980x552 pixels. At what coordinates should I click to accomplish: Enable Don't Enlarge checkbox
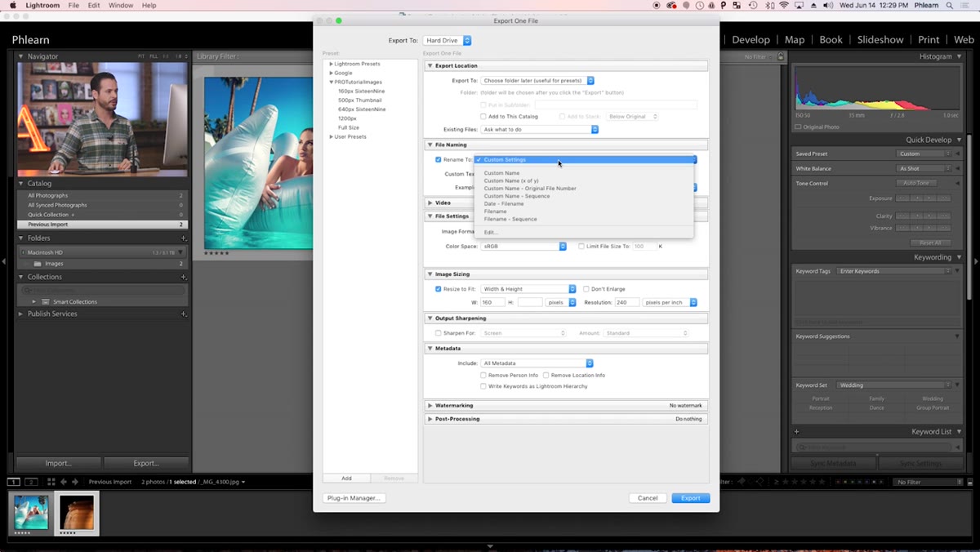click(586, 289)
